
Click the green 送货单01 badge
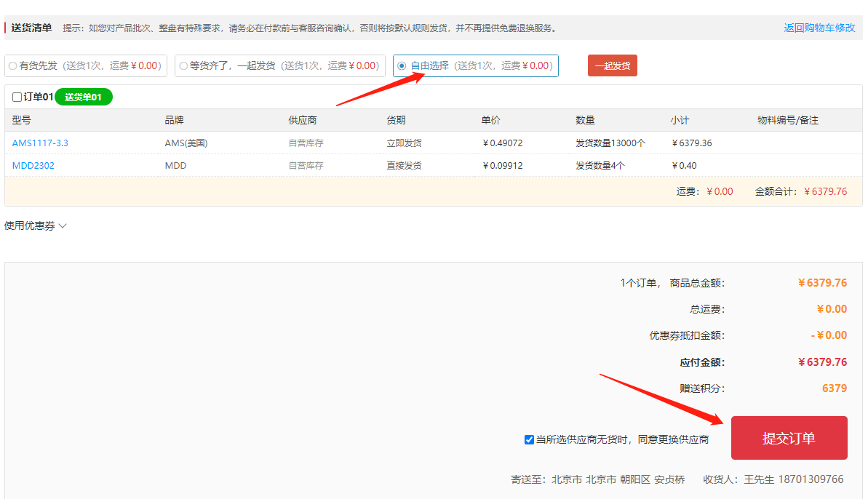(x=83, y=97)
